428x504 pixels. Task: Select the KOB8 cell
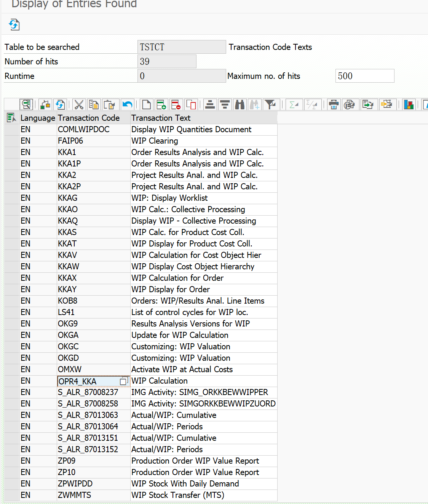(x=94, y=301)
